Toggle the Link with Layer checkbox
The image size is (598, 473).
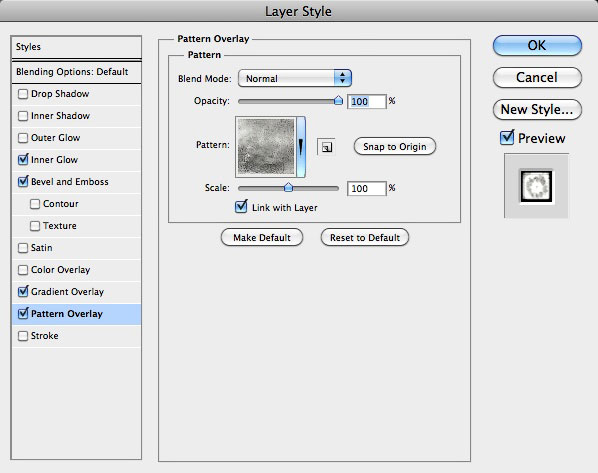[x=241, y=207]
